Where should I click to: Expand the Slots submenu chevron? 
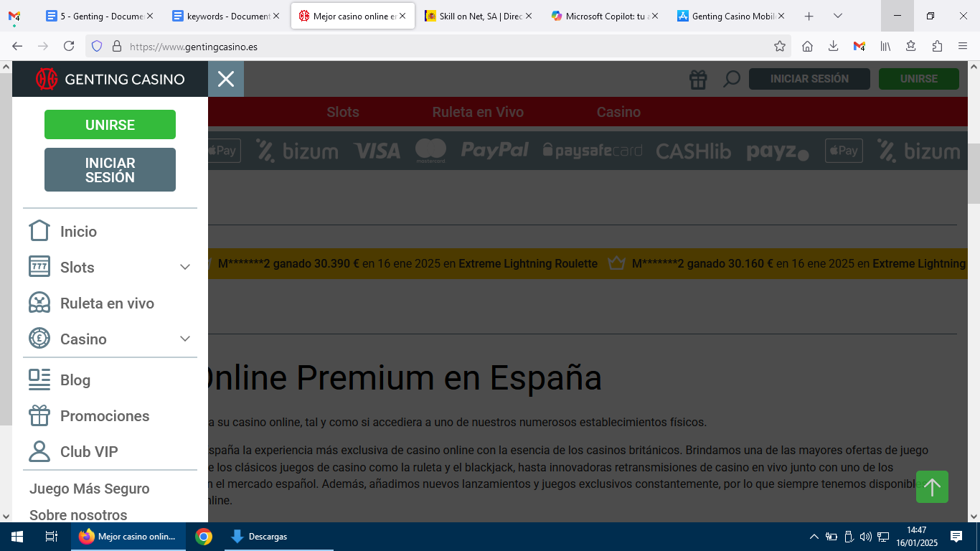click(184, 268)
